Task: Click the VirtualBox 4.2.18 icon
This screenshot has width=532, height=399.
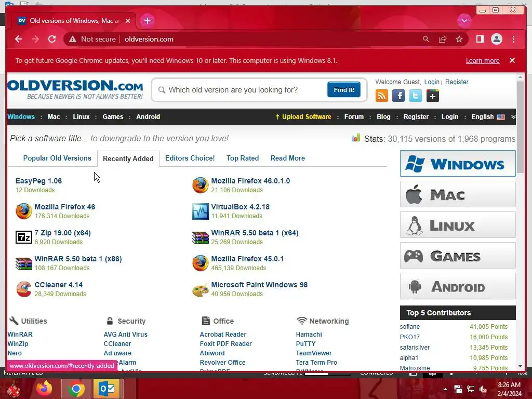Action: [x=200, y=211]
